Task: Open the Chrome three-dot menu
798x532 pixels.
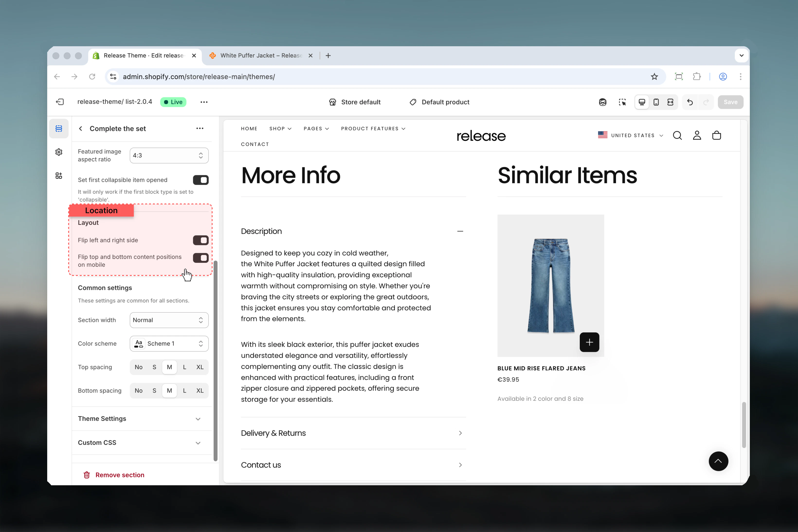Action: (741, 77)
